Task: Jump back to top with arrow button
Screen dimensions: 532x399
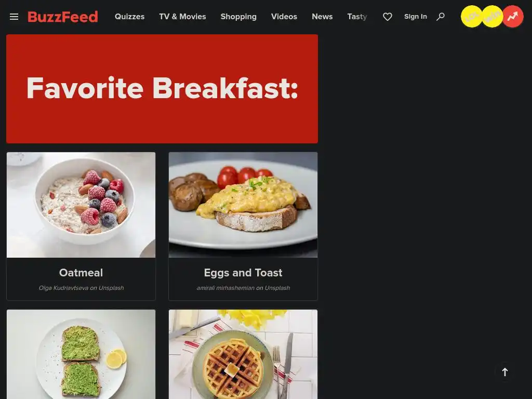Action: coord(505,372)
